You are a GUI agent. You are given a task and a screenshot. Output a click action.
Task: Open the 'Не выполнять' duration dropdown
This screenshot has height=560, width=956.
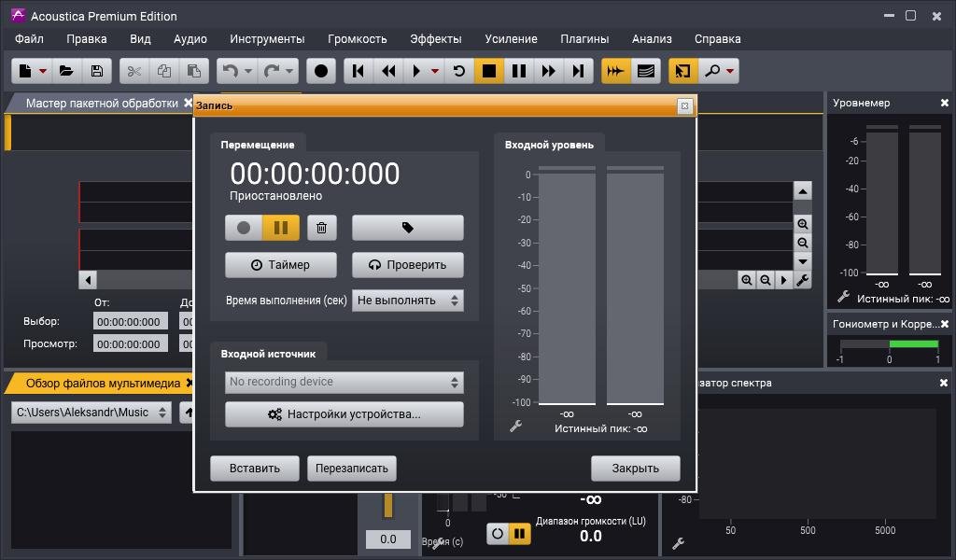pyautogui.click(x=407, y=301)
